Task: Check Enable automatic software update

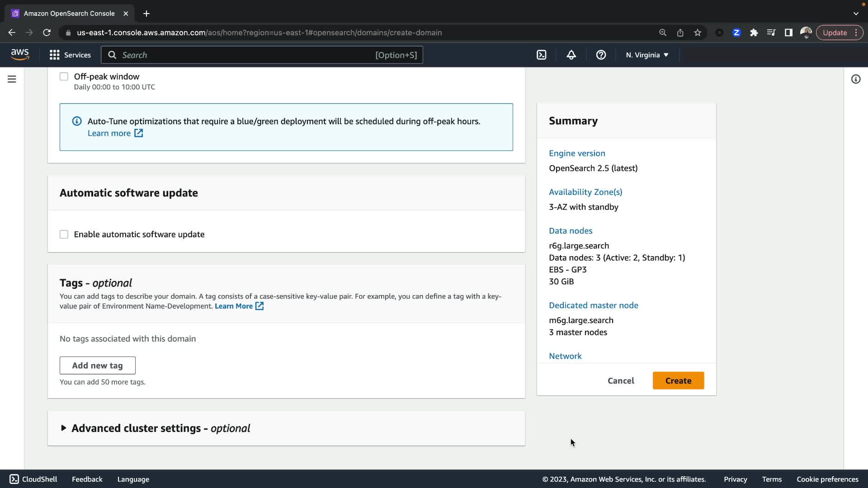Action: pos(64,234)
